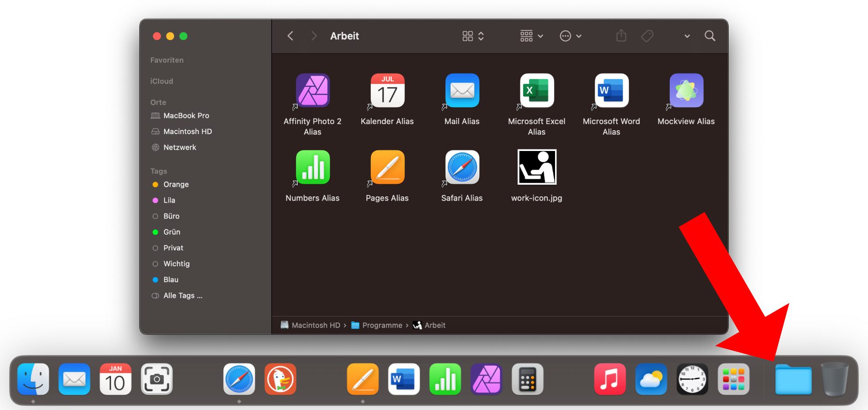Go back with the left chevron
The width and height of the screenshot is (868, 410).
(290, 36)
